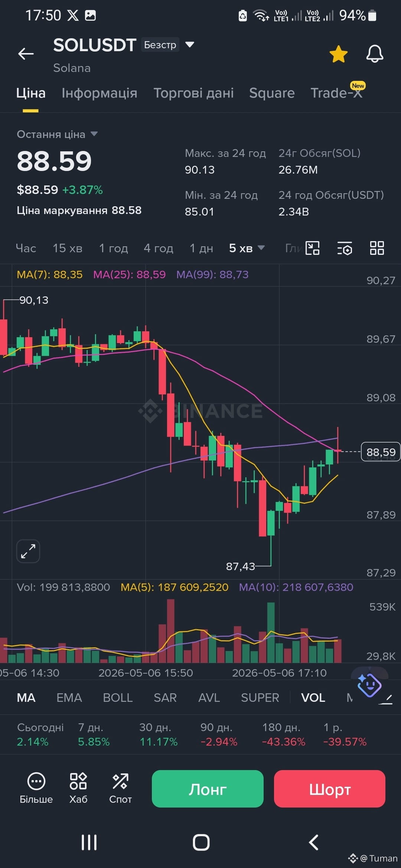The height and width of the screenshot is (868, 401).
Task: Switch to the Торгові дані tab
Action: (193, 93)
